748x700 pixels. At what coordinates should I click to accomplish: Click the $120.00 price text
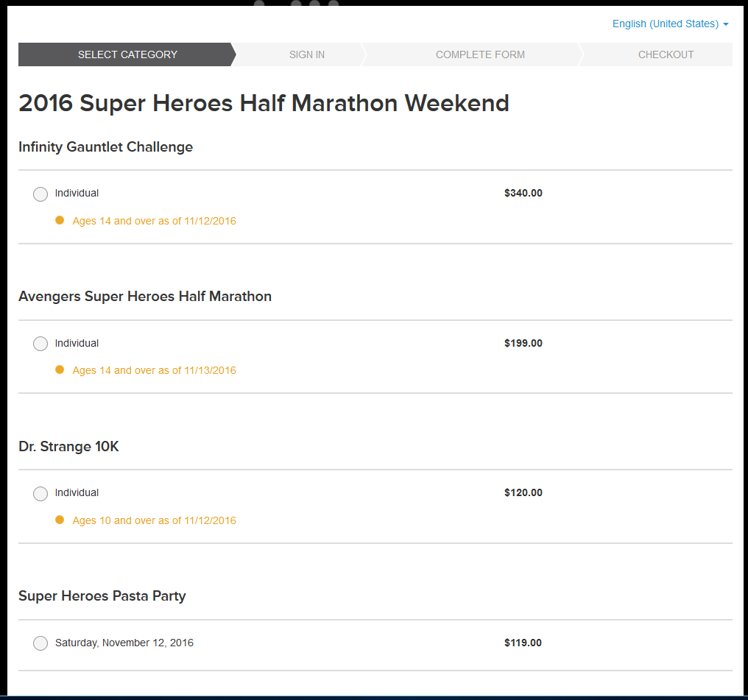tap(523, 492)
